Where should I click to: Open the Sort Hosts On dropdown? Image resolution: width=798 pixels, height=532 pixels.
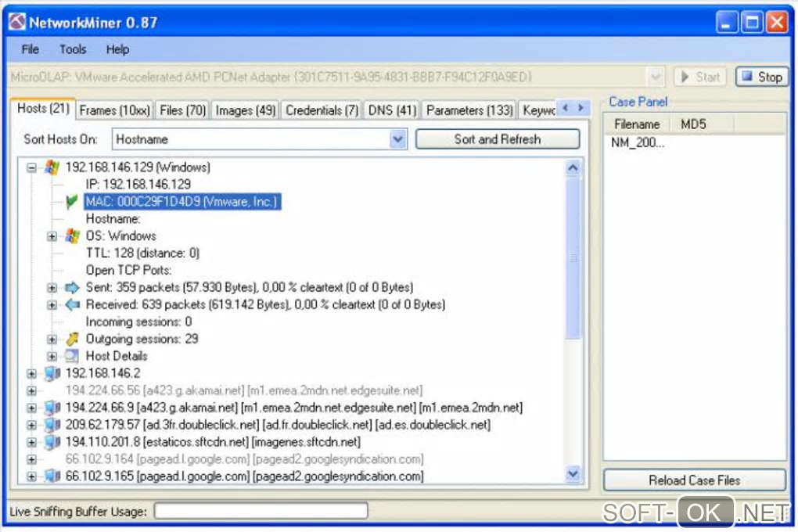point(398,139)
